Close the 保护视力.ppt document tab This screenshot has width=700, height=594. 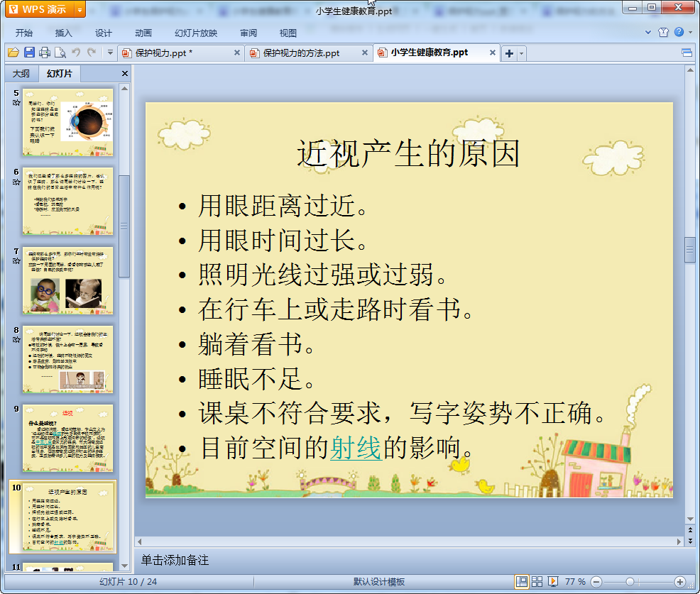[237, 53]
